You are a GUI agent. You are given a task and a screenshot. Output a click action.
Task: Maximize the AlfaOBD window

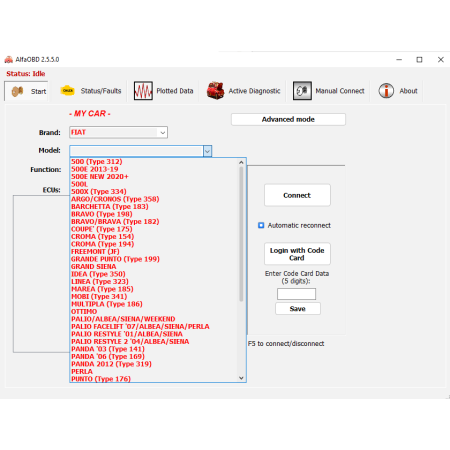(x=419, y=60)
